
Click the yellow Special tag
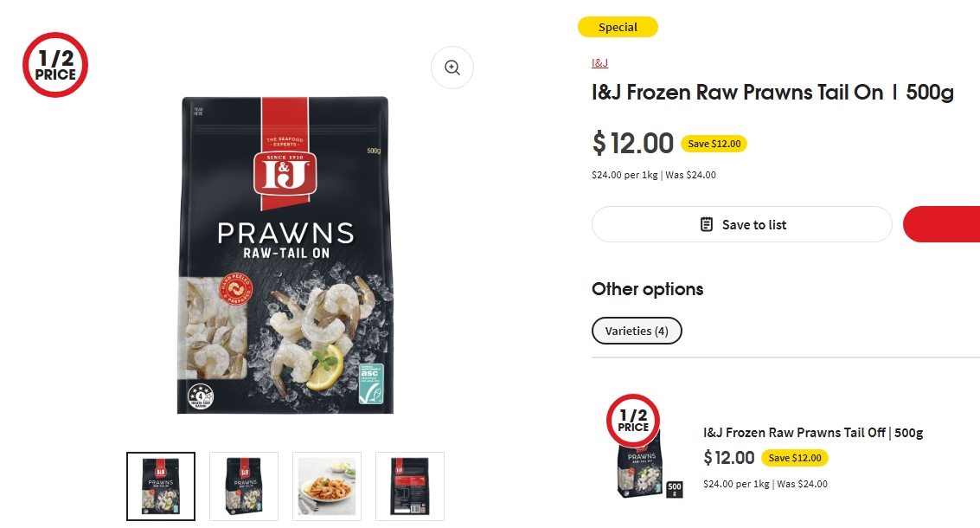coord(618,28)
